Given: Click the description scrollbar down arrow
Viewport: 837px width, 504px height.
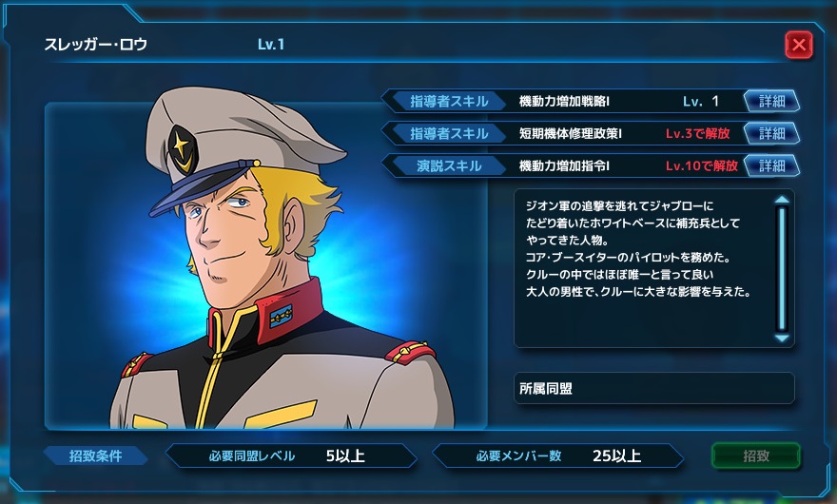Looking at the screenshot, I should (x=782, y=338).
